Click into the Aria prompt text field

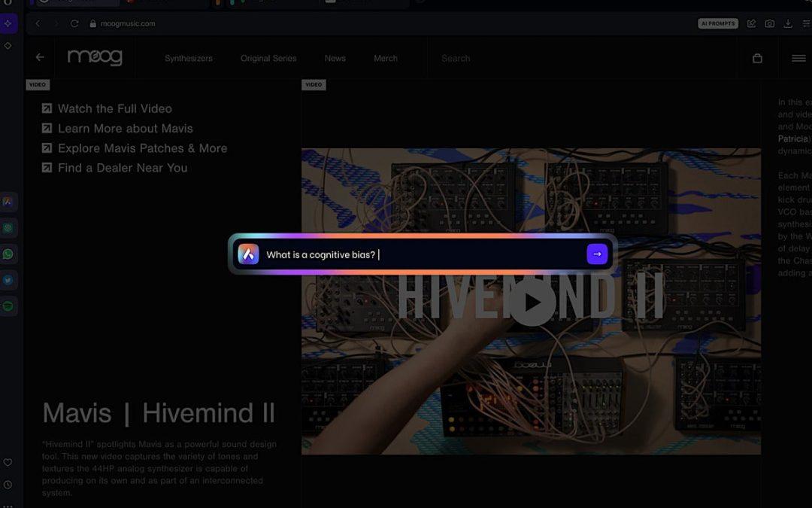tap(421, 254)
